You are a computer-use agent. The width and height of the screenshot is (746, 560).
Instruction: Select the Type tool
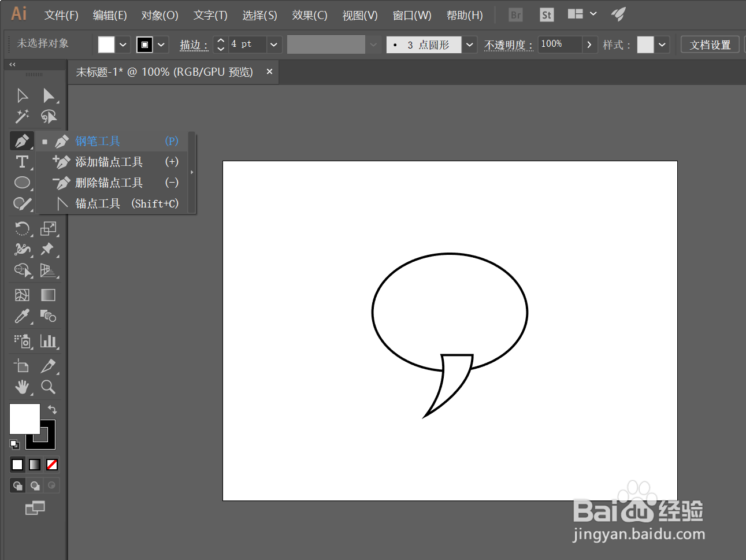coord(22,162)
